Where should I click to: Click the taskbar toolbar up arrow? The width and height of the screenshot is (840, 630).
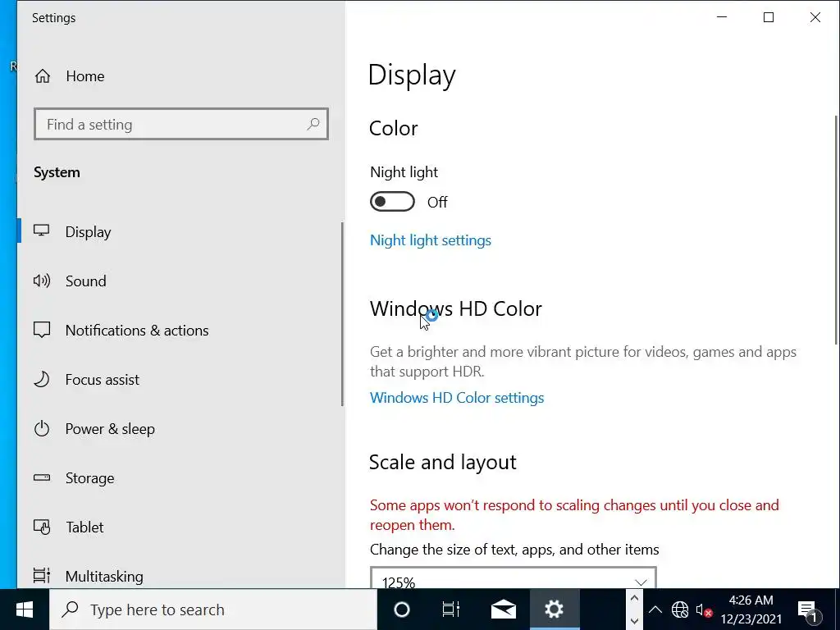(634, 598)
